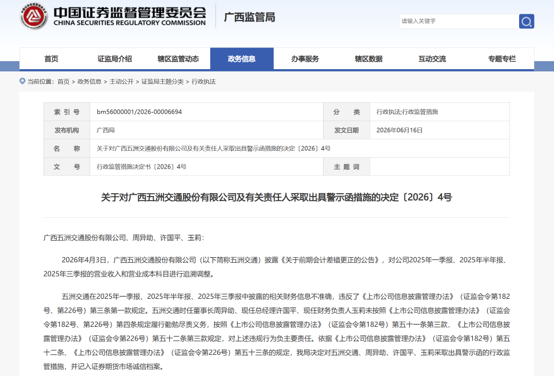
Task: Click the 广西局 issuing agency value
Action: point(106,130)
